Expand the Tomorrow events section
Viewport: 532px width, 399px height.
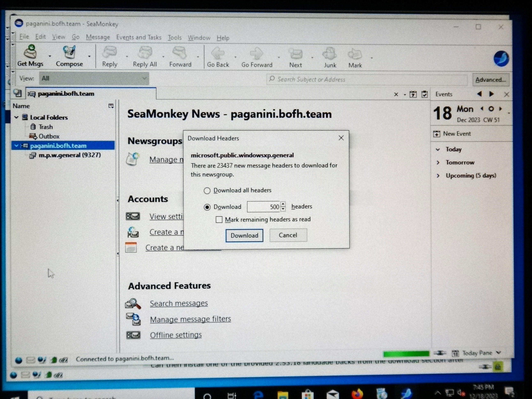pos(438,163)
